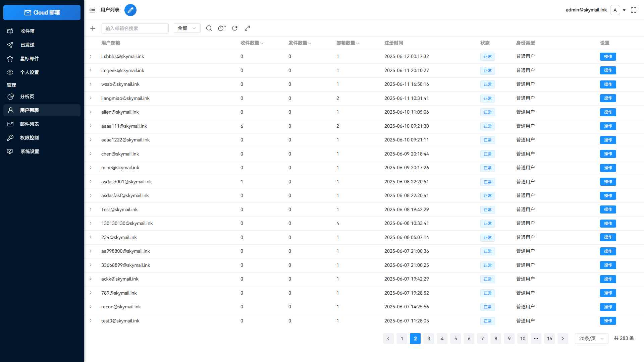Viewport: 644px width, 362px height.
Task: Open 邮件列表 mail list page
Action: click(29, 124)
